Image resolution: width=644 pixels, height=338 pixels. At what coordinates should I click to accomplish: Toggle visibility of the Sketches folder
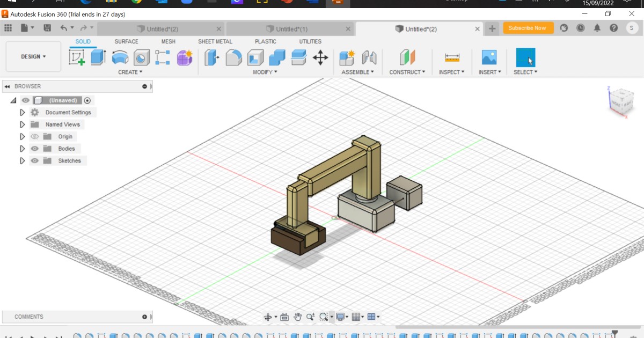(34, 160)
